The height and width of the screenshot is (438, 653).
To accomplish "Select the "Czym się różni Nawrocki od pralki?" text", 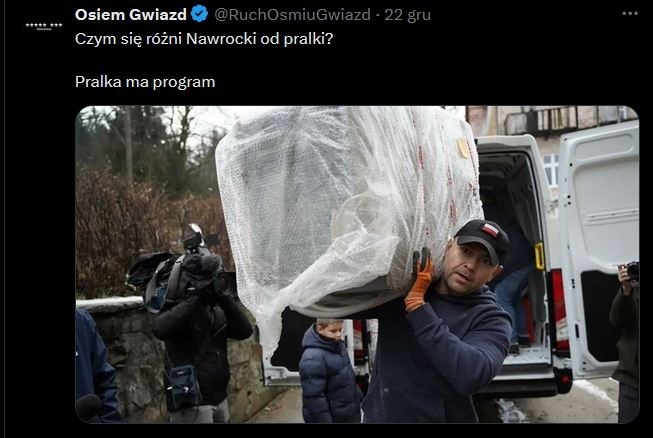I will click(204, 39).
